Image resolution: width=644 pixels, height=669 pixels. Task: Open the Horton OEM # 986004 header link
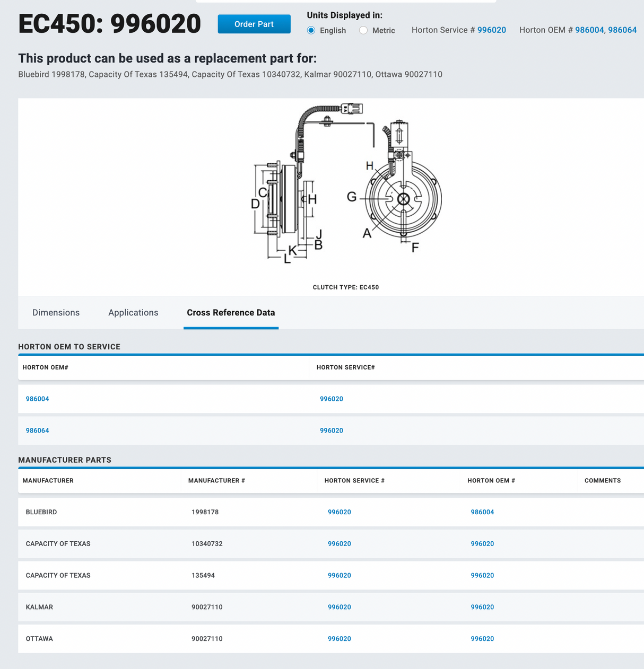589,30
